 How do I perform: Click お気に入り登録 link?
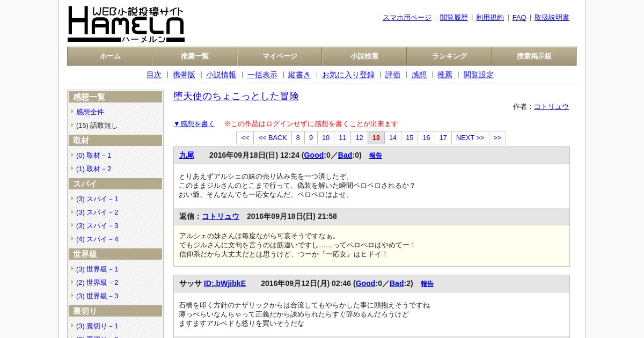(348, 75)
